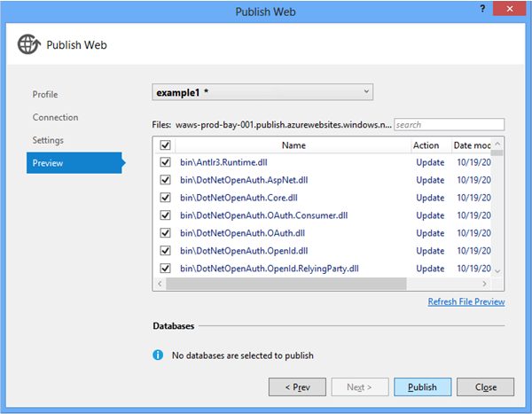Click the Refresh File Preview link
This screenshot has height=414, width=532.
coord(466,301)
